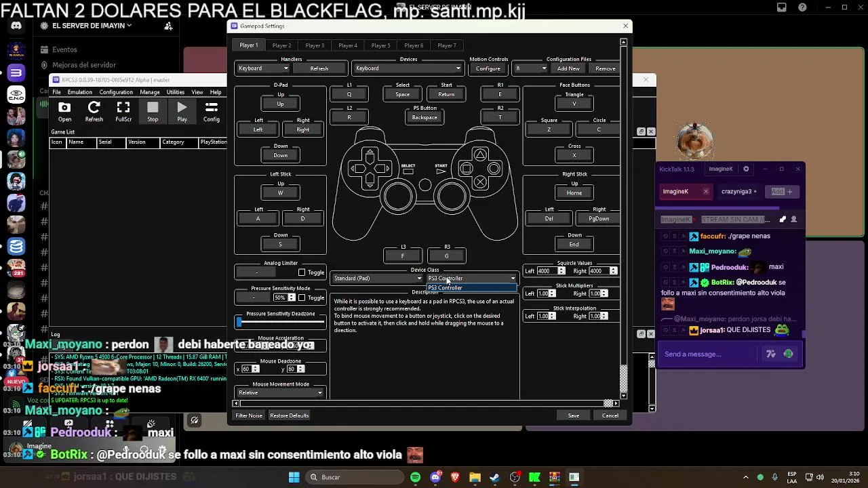Click the user list icon in KickTalk header

794,220
